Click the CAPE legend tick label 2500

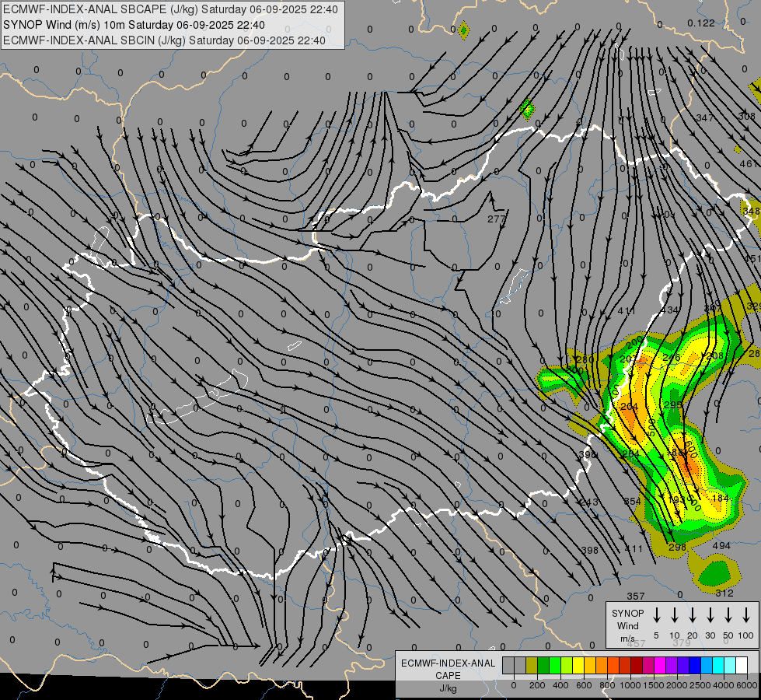click(x=700, y=685)
